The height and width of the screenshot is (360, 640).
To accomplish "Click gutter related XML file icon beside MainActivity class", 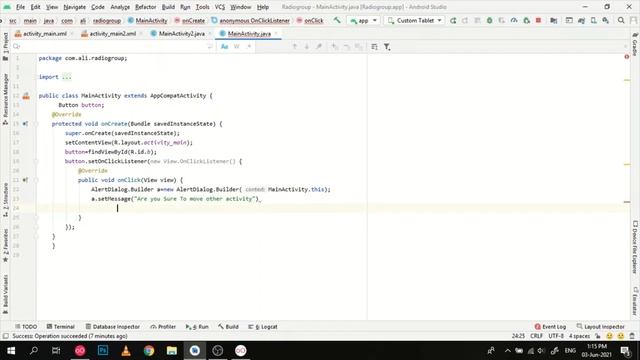I will click(x=26, y=96).
